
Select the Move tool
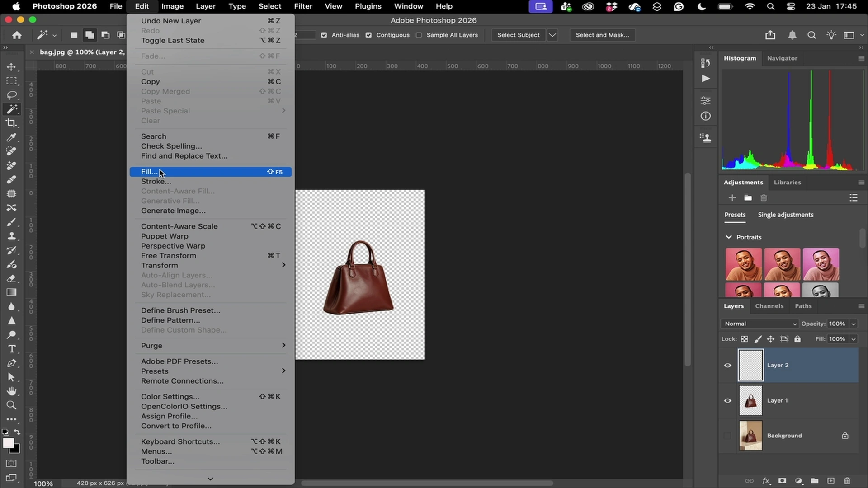coord(11,67)
